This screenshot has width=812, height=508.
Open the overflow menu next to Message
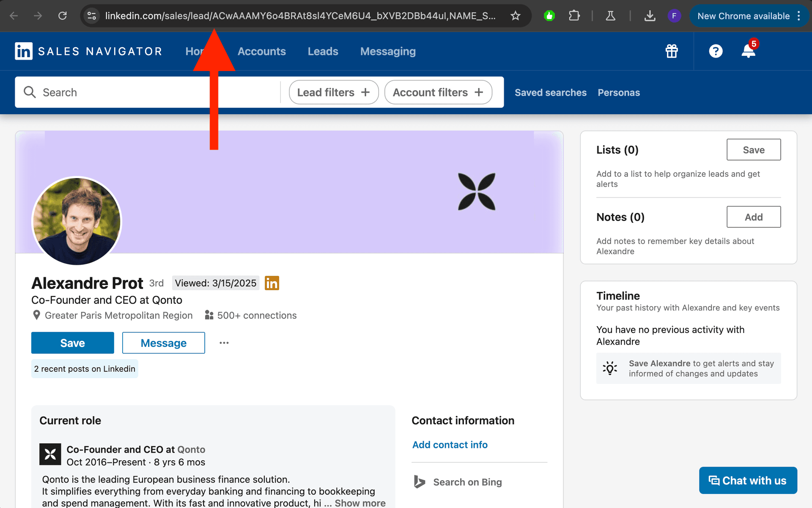[224, 343]
